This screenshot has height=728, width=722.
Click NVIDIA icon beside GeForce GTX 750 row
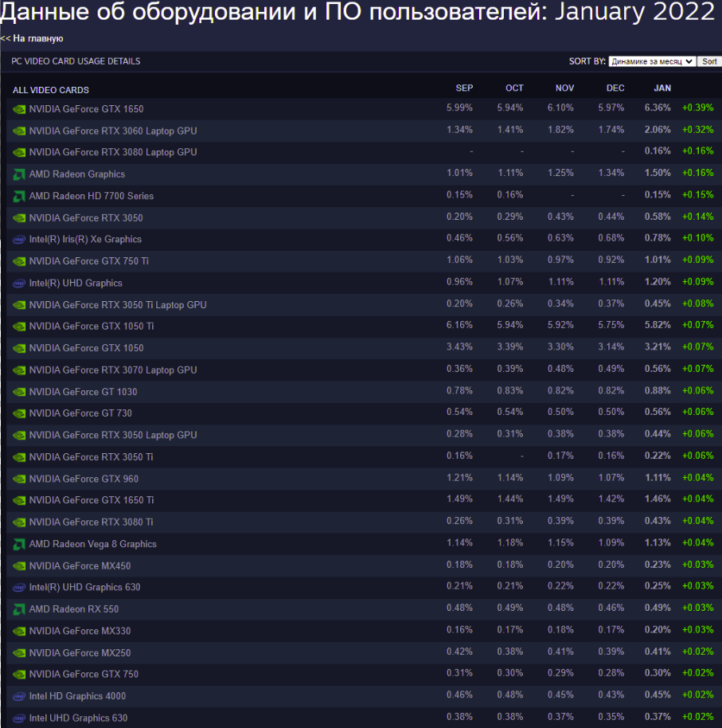pos(19,674)
